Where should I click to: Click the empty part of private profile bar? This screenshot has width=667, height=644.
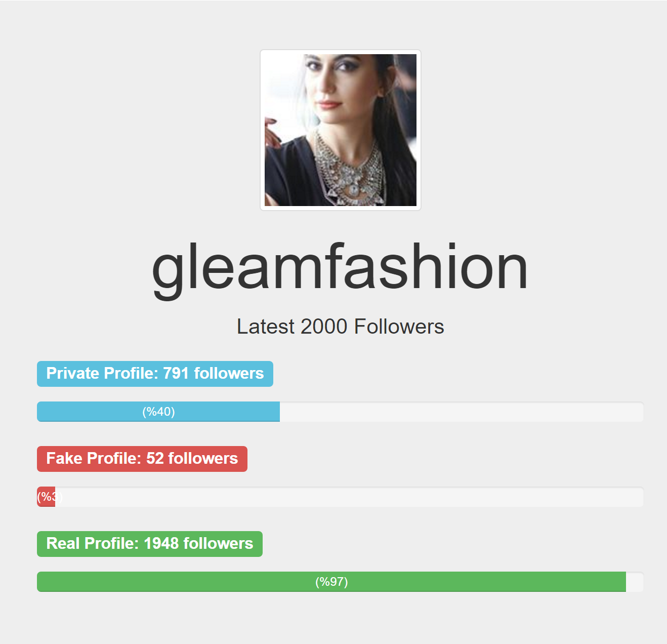pos(462,412)
